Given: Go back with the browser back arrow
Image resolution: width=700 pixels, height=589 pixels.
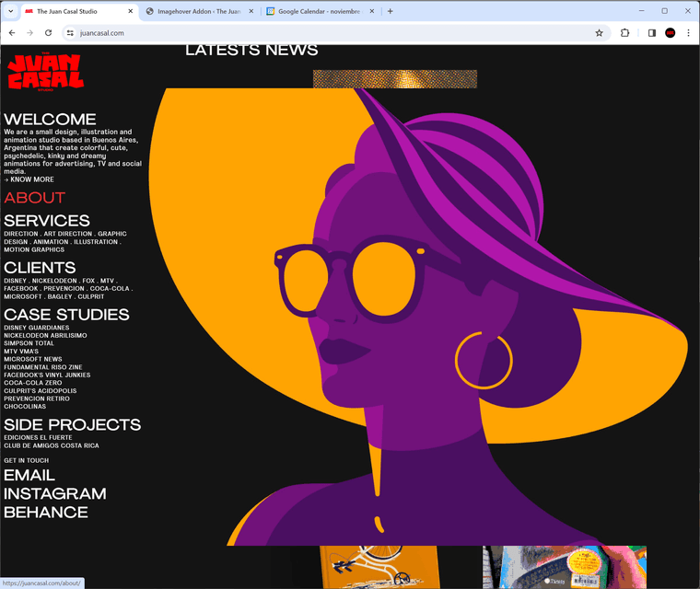Looking at the screenshot, I should (12, 33).
